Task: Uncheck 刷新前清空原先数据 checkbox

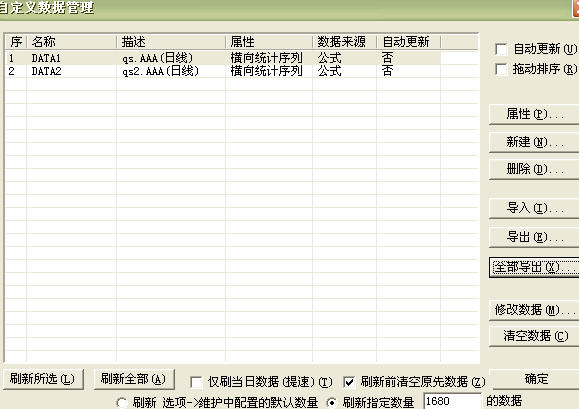Action: (349, 382)
